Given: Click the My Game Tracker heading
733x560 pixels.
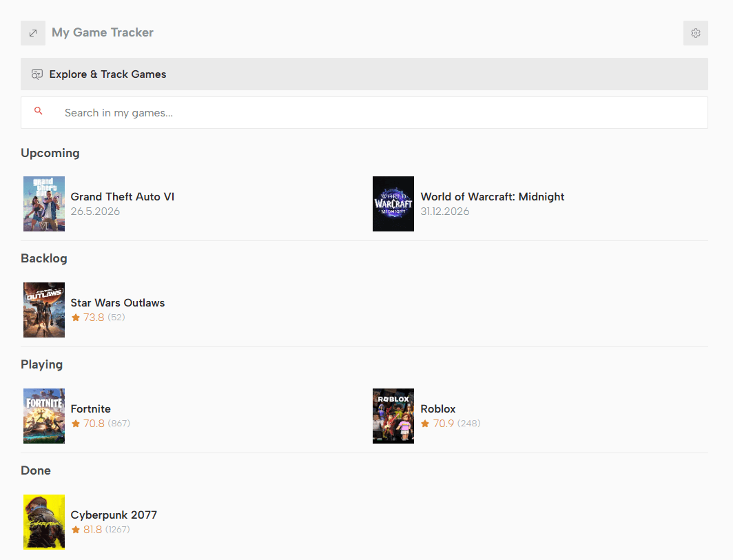Looking at the screenshot, I should tap(103, 32).
